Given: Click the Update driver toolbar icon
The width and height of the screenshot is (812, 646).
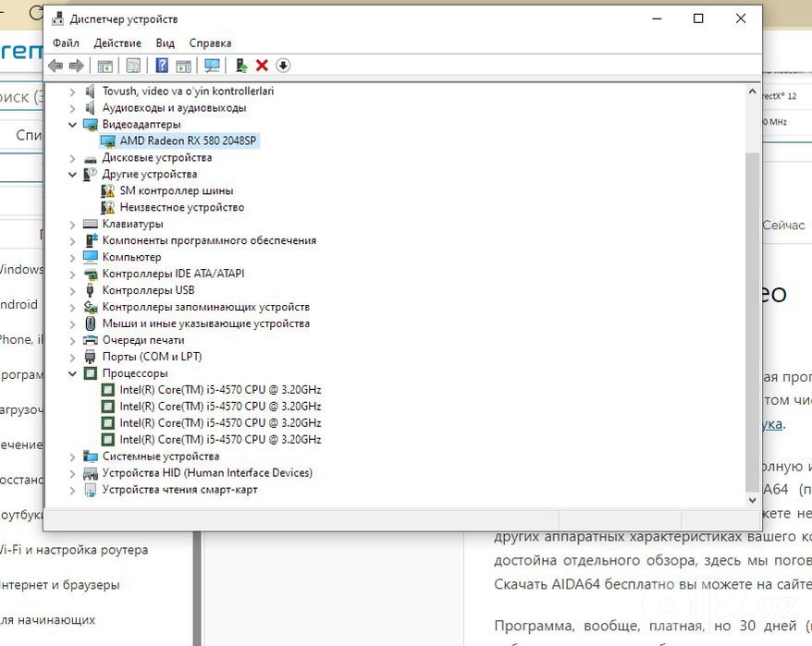Looking at the screenshot, I should pos(240,66).
